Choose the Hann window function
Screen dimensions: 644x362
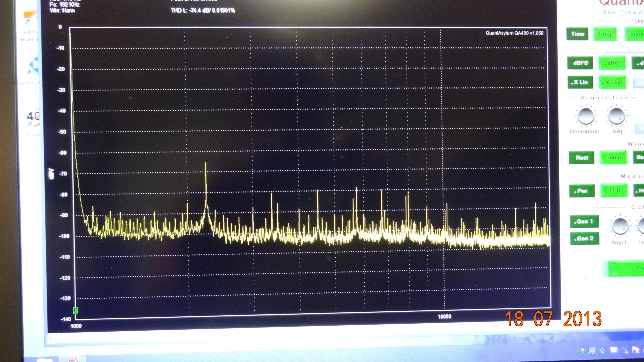(x=614, y=157)
